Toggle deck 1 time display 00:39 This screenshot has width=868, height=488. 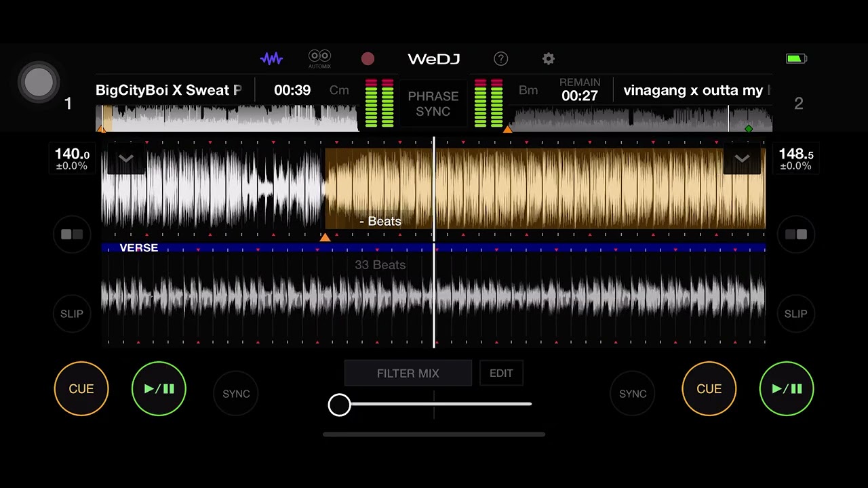(x=292, y=90)
